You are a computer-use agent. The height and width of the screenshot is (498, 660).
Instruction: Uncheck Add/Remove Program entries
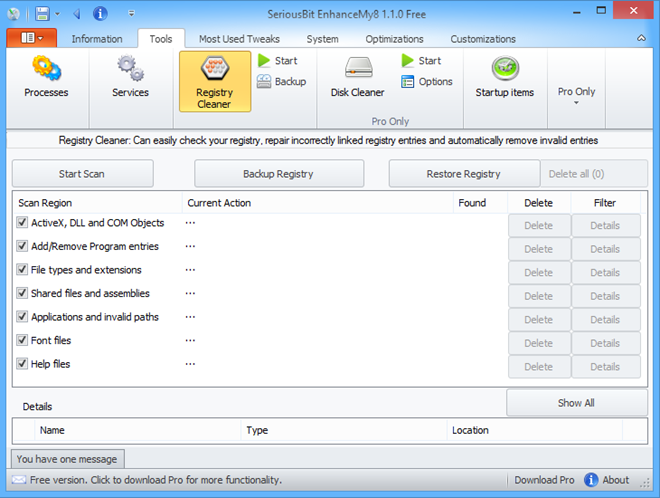point(22,246)
